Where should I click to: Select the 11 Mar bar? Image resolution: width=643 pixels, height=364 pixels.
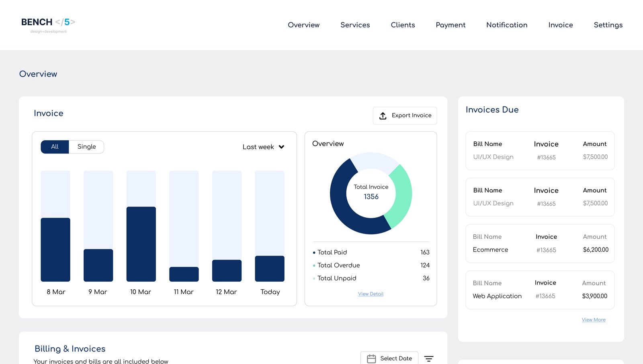tap(184, 274)
